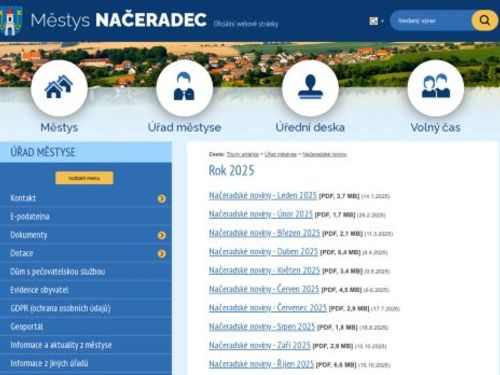The image size is (500, 375).
Task: Open Načeradské noviny - Červenec 2025 PDF
Action: (268, 307)
